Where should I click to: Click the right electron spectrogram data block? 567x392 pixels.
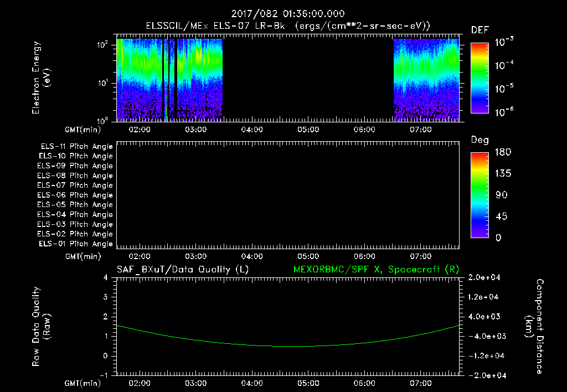coord(426,80)
